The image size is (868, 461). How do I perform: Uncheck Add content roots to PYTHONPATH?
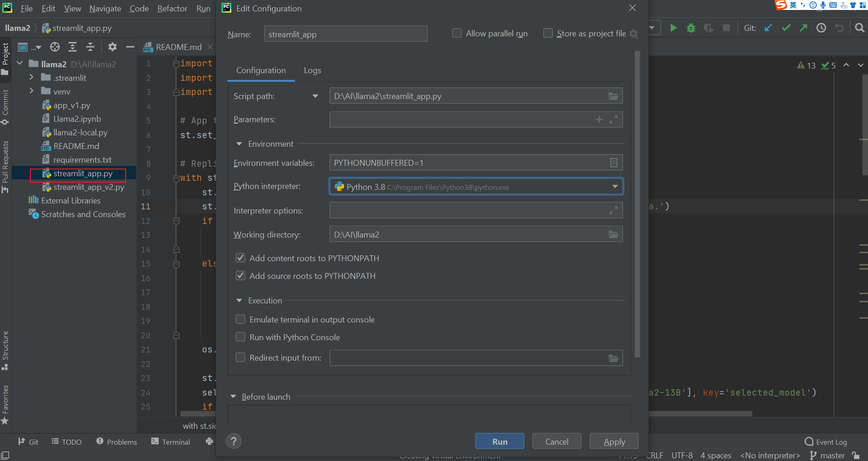240,258
